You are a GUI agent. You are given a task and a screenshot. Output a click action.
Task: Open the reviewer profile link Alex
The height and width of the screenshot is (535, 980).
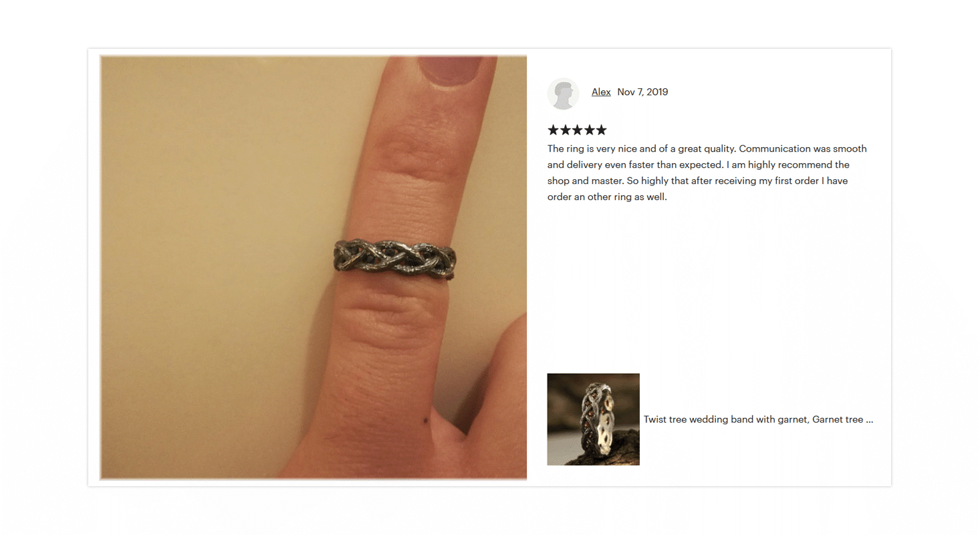601,92
